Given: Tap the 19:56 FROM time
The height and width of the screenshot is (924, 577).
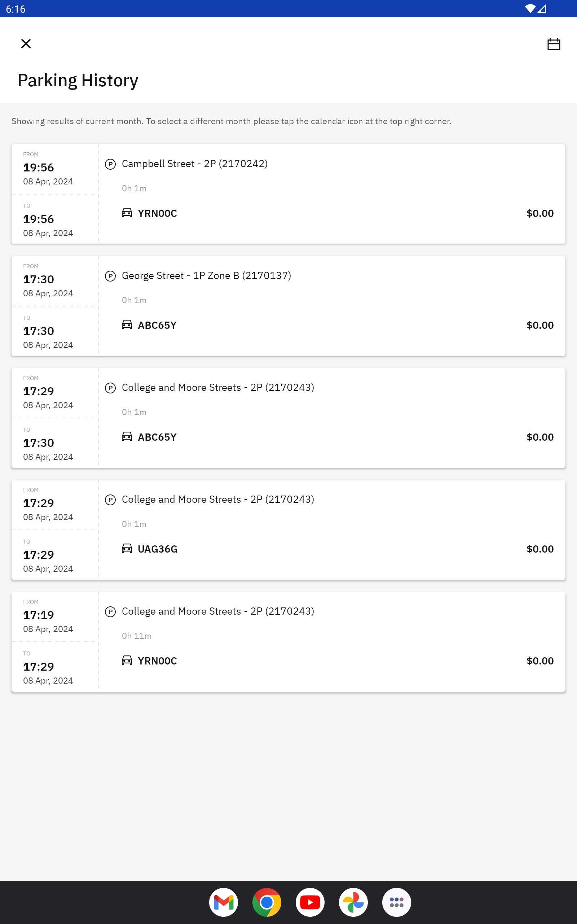Looking at the screenshot, I should click(x=39, y=167).
